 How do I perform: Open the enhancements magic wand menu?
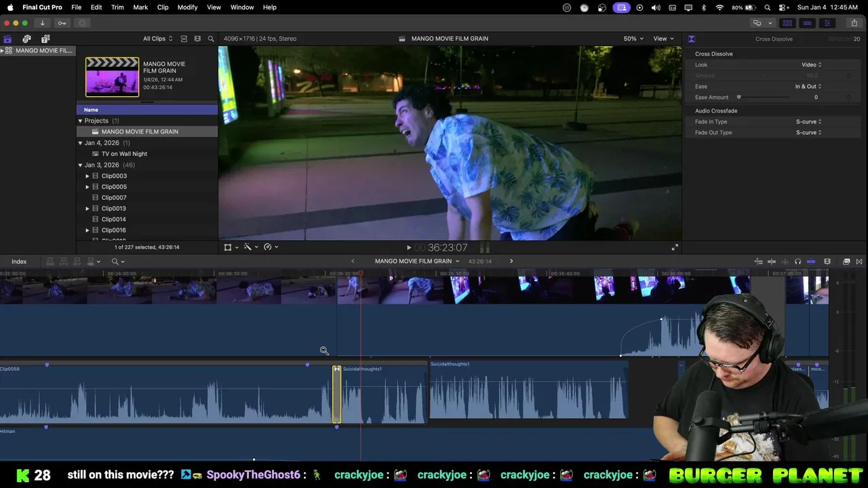pyautogui.click(x=252, y=247)
